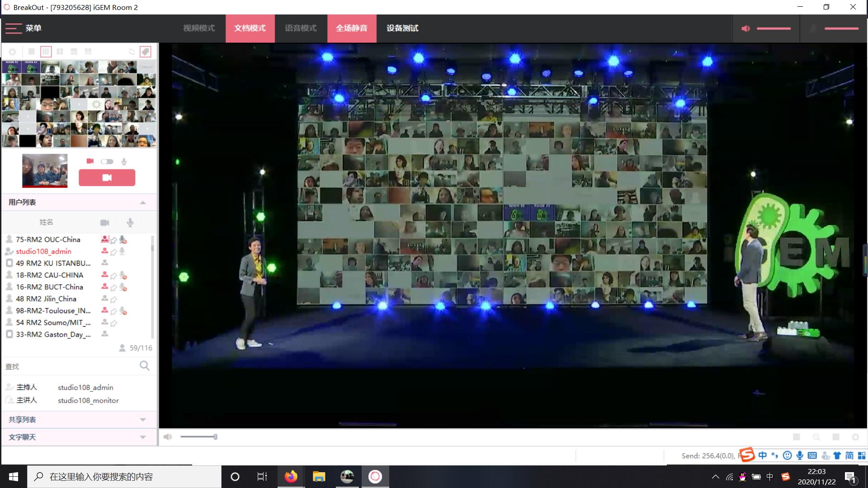
Task: Collapse the 用户列表 user list panel
Action: [x=143, y=202]
